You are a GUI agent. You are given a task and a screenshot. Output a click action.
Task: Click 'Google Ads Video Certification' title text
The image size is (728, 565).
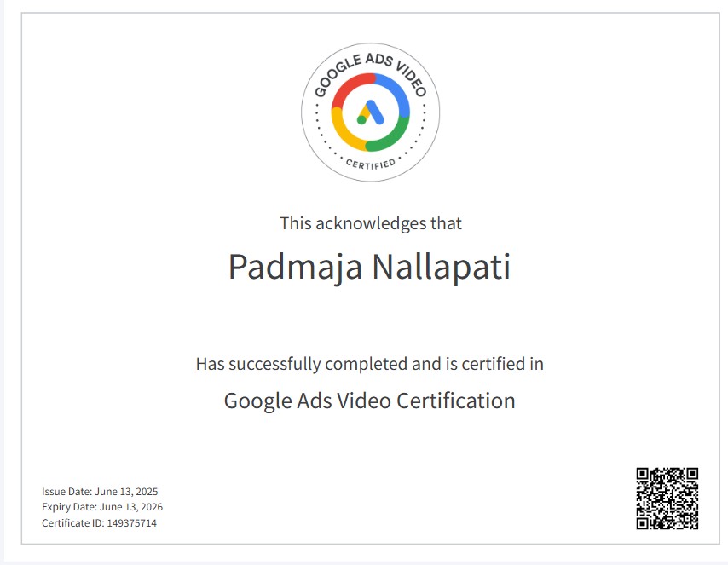369,401
